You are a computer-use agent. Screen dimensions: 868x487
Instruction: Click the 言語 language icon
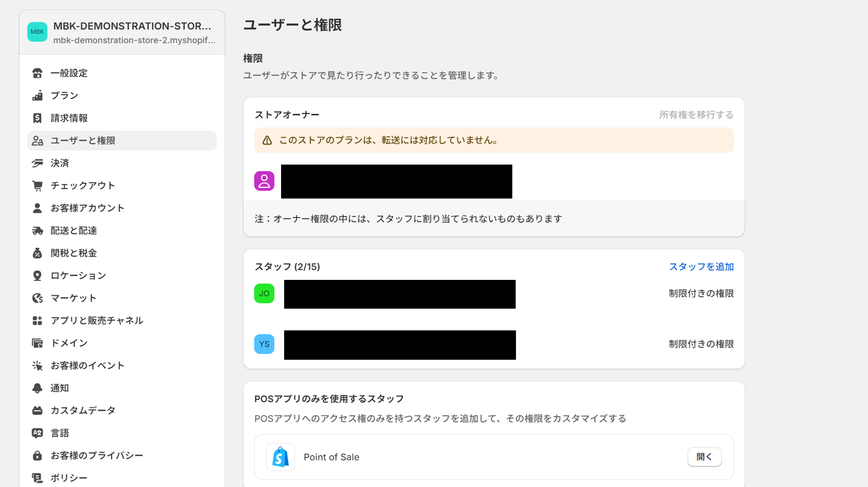tap(37, 433)
